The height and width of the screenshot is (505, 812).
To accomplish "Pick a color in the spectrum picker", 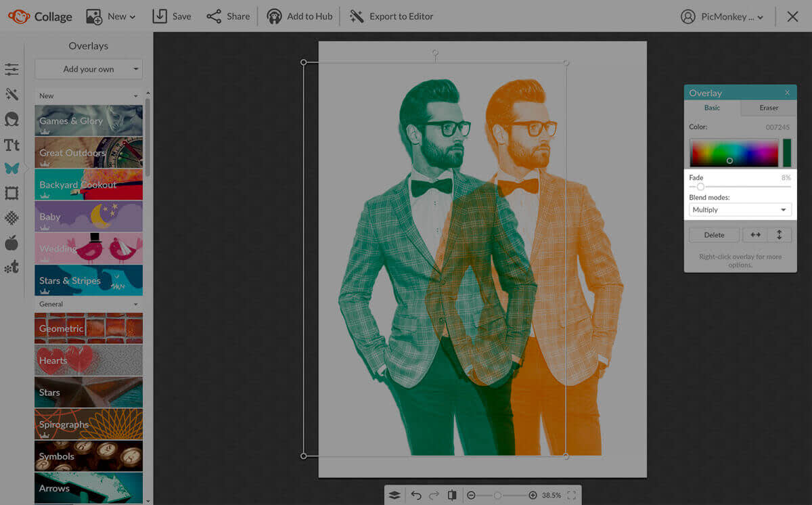I will click(734, 152).
